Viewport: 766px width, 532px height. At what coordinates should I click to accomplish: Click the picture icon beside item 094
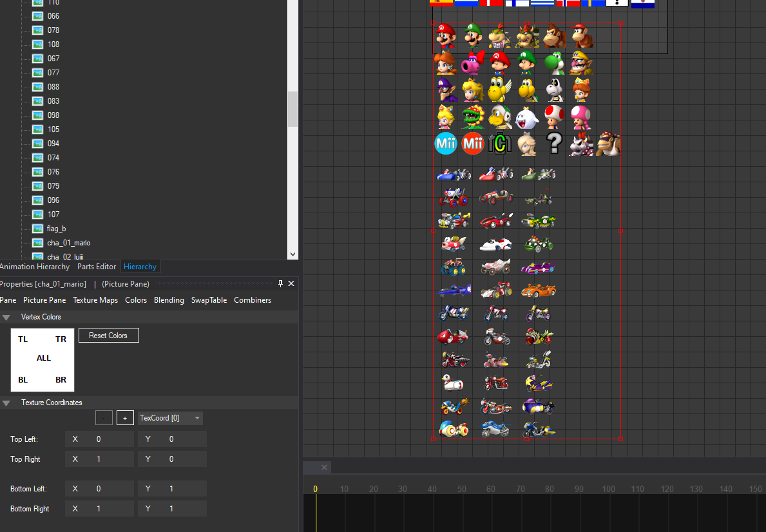click(37, 143)
